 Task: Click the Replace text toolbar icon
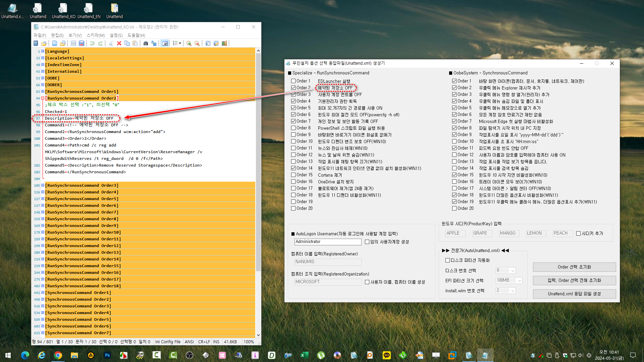click(154, 43)
